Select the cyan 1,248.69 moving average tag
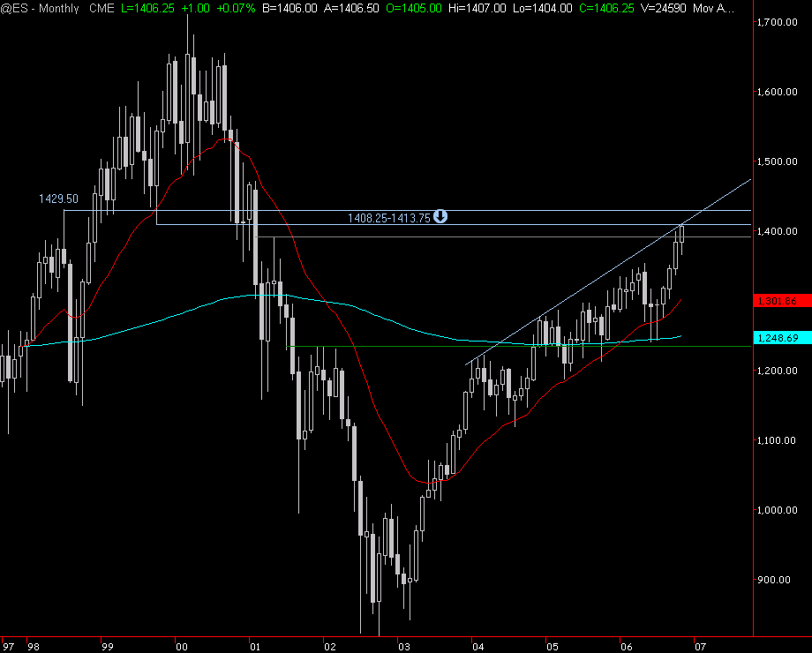812x653 pixels. point(778,338)
